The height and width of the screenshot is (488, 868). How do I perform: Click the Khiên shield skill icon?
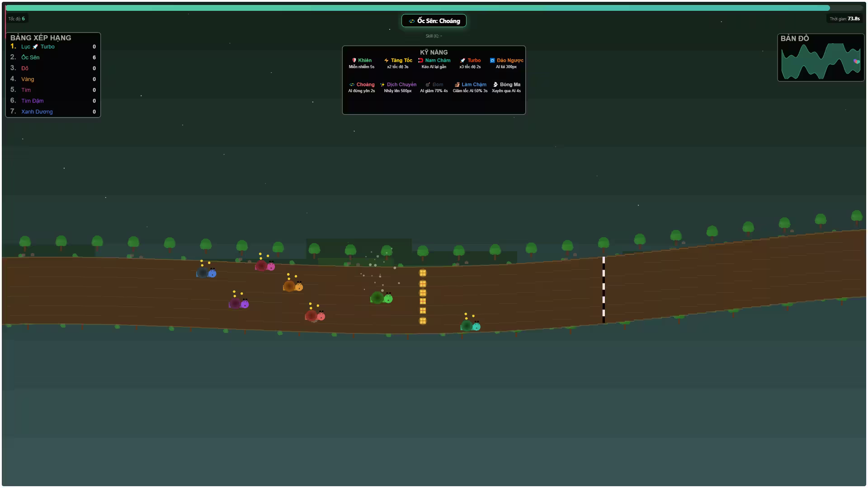click(354, 60)
